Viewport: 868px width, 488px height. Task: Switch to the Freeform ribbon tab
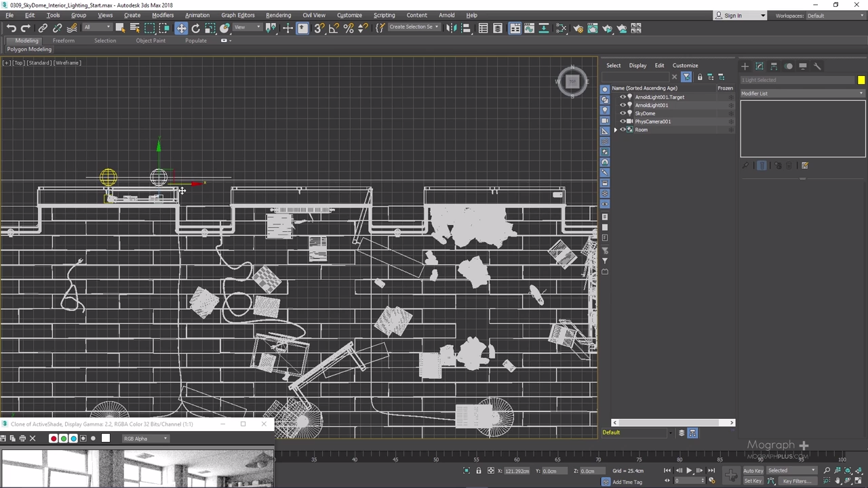(63, 41)
